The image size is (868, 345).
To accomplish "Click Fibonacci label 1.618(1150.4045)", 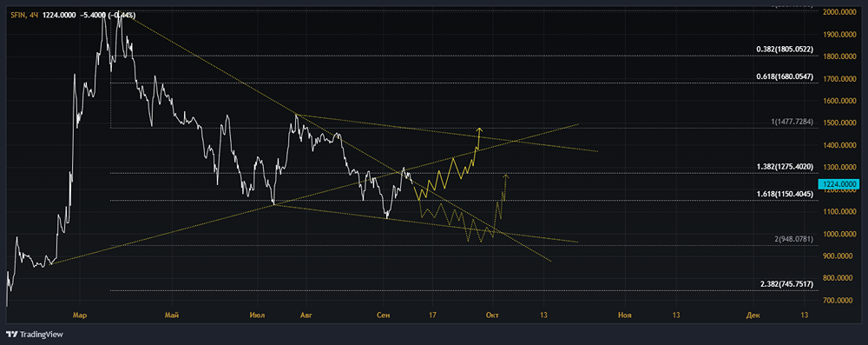I will coord(785,194).
